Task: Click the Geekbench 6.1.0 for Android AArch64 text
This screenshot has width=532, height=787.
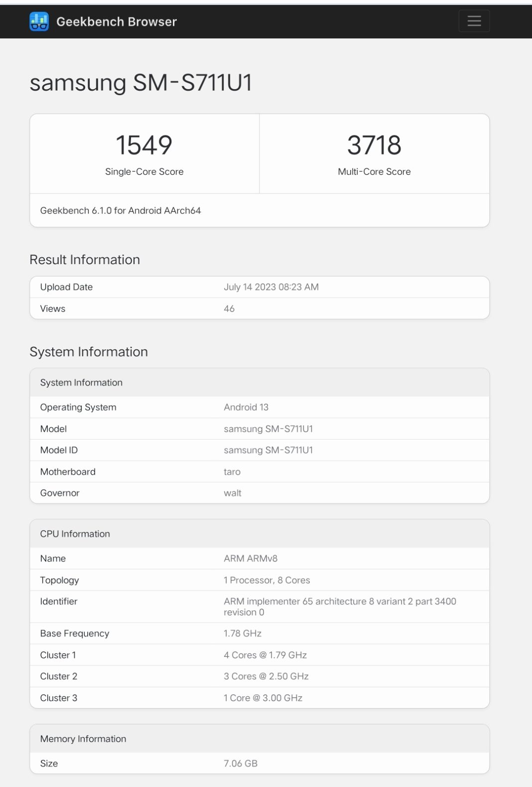Action: click(x=121, y=210)
